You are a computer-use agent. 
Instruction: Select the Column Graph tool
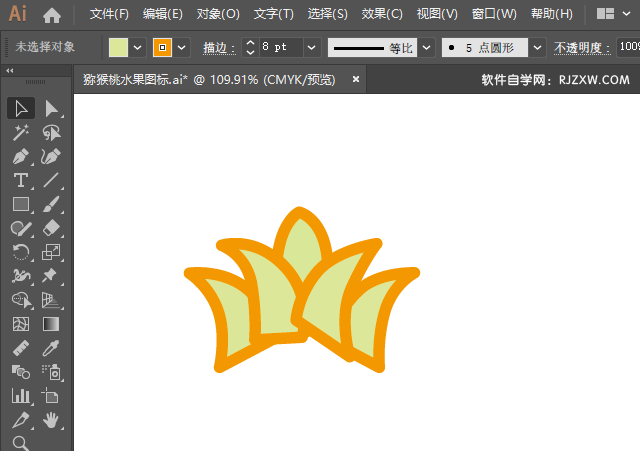21,396
